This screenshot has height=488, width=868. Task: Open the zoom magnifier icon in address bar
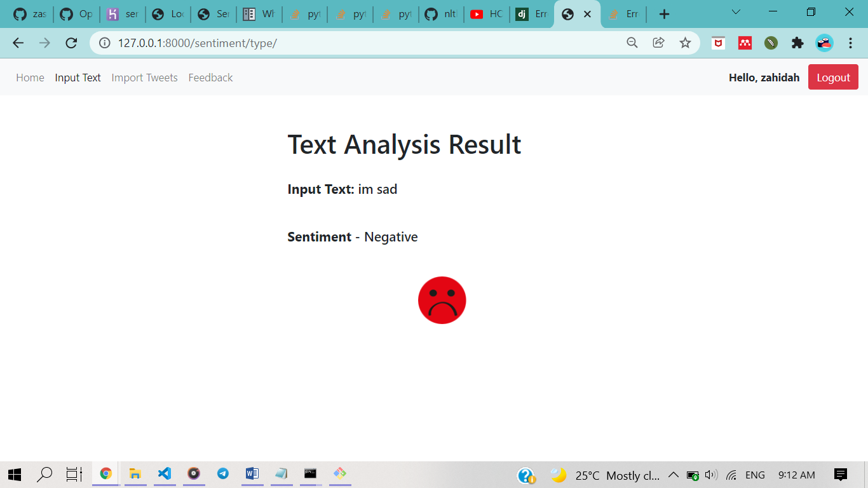pos(632,43)
